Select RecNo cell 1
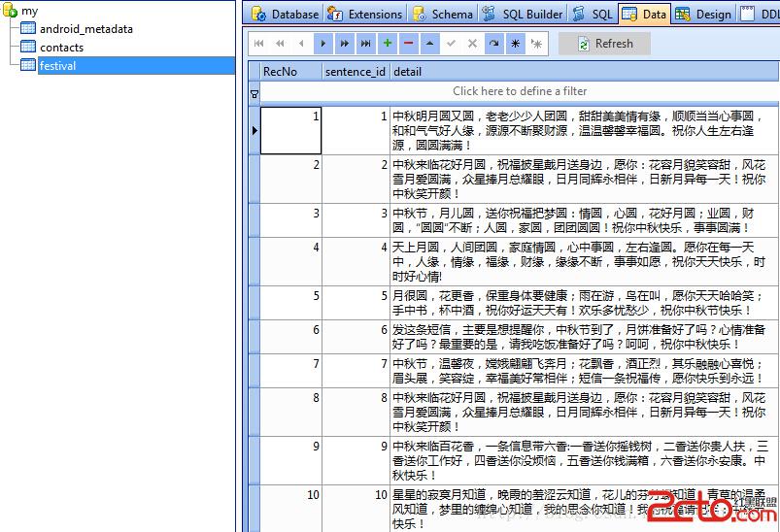This screenshot has height=532, width=780. (x=291, y=131)
